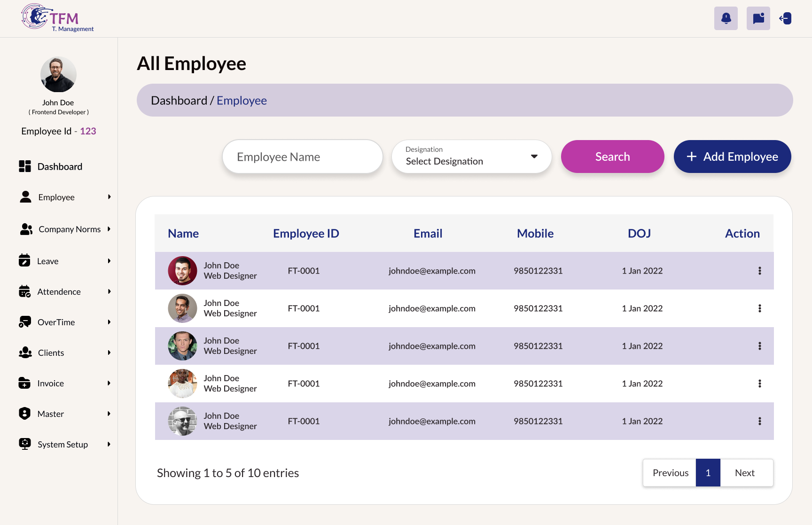Select Attendence in the sidebar menu
This screenshot has width=812, height=525.
[59, 292]
